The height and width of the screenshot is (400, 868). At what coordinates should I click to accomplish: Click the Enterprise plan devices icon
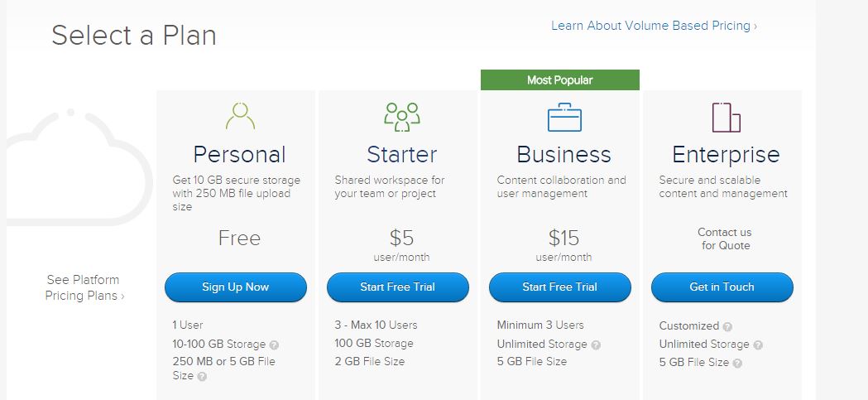[726, 117]
